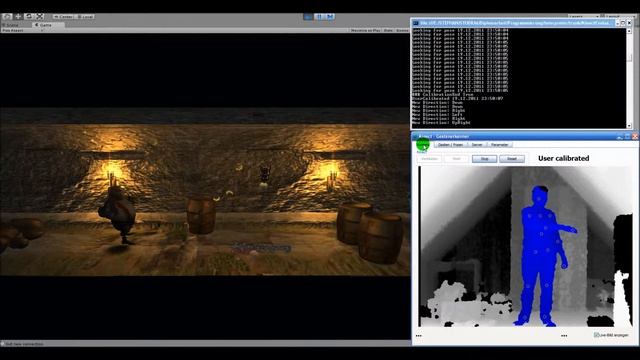Click the console window title bar
The height and width of the screenshot is (360, 640).
515,23
